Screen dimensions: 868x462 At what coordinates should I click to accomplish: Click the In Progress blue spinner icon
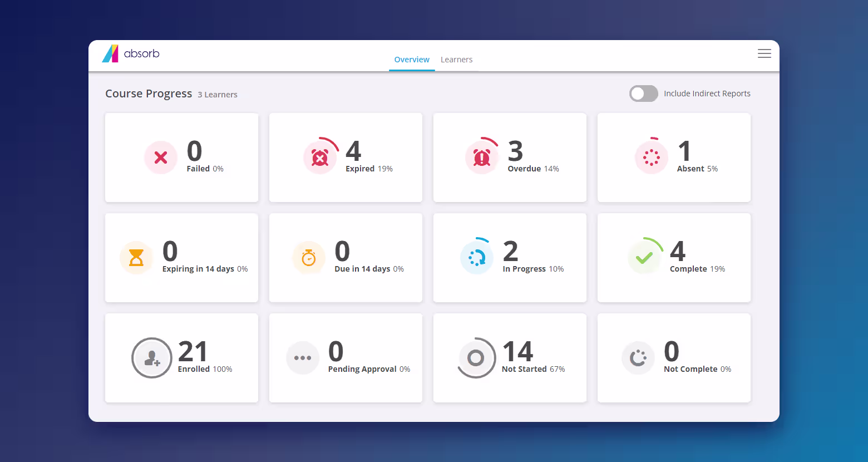(x=477, y=257)
